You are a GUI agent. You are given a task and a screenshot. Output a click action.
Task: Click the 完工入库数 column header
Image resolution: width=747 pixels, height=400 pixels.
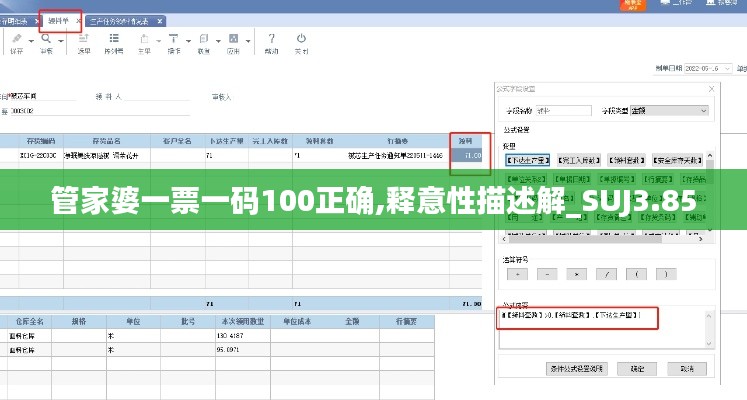(x=270, y=141)
